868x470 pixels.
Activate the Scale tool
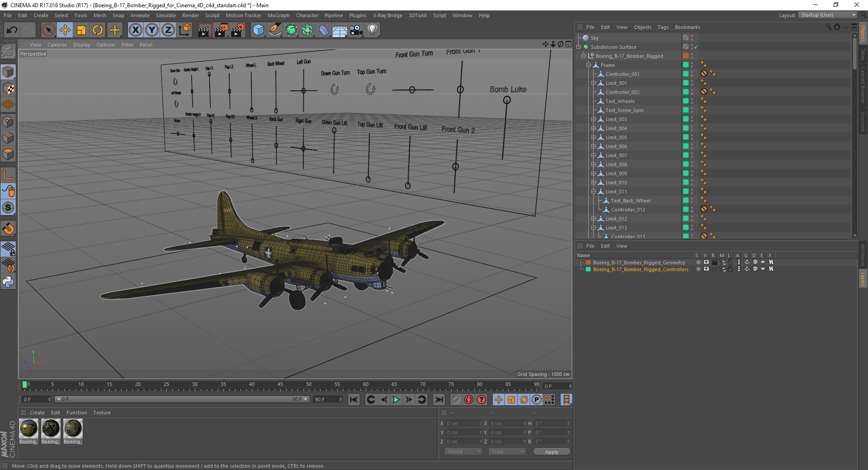point(81,30)
